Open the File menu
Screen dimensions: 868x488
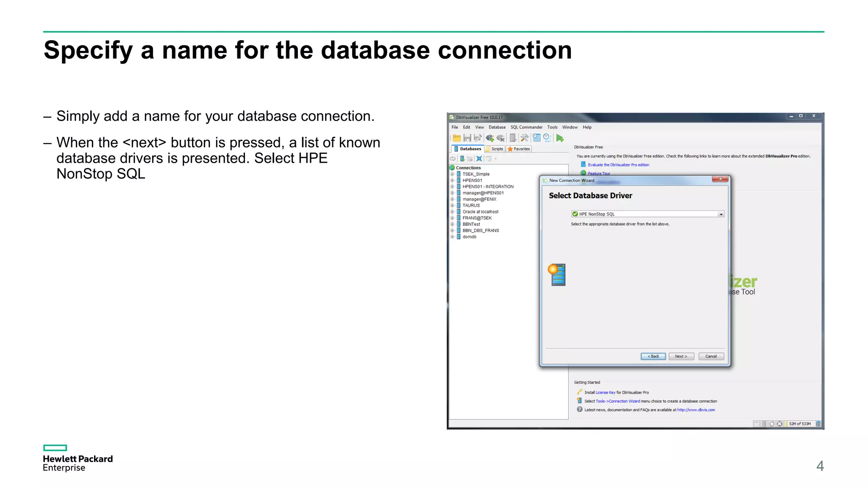pyautogui.click(x=455, y=127)
